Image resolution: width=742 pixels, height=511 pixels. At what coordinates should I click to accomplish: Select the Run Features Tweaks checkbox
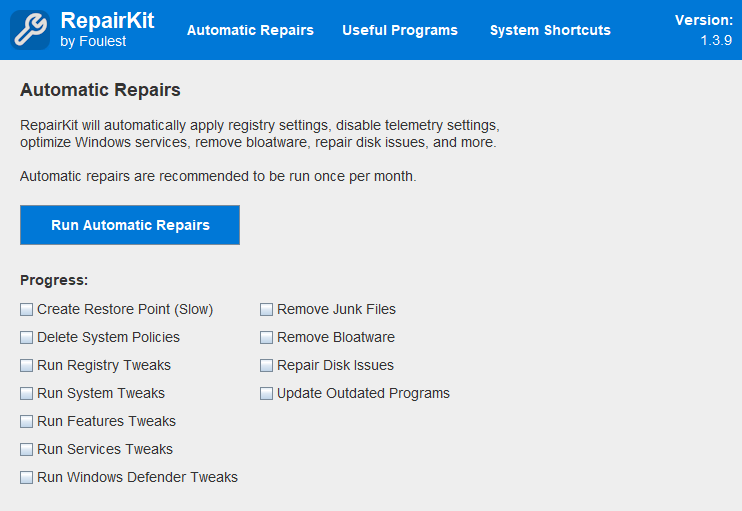coord(26,421)
